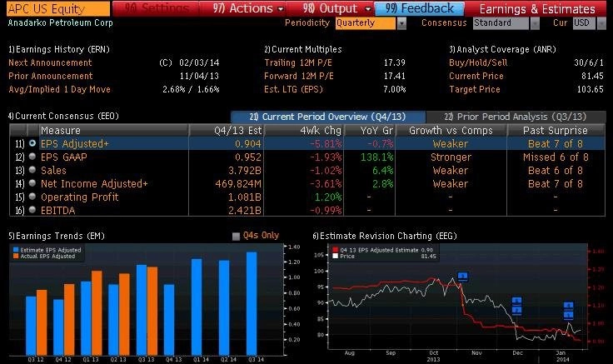Click the white Price legend swatch

pos(335,256)
